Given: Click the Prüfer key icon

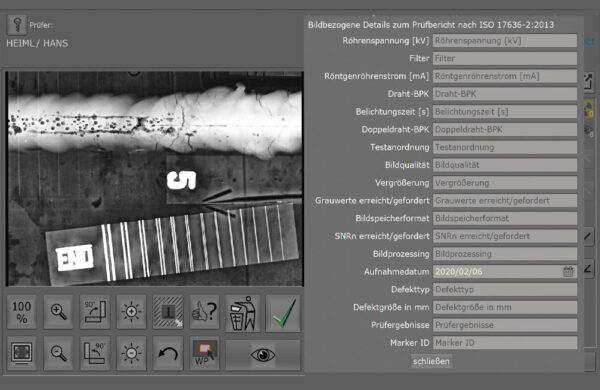Looking at the screenshot, I should [x=17, y=25].
